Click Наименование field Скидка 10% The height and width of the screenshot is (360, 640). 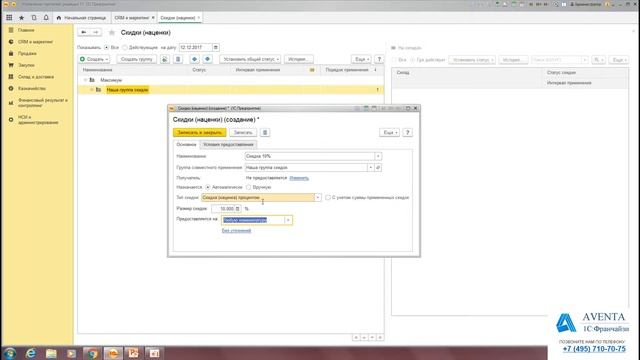click(x=309, y=156)
